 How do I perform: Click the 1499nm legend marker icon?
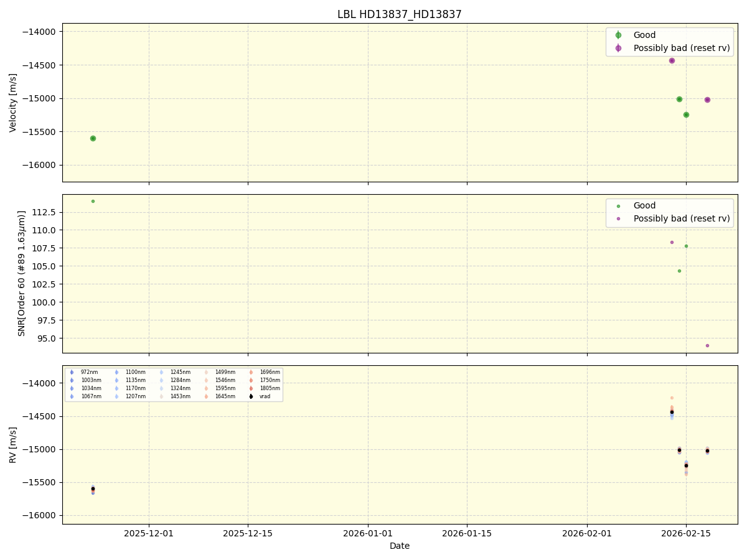tap(205, 371)
